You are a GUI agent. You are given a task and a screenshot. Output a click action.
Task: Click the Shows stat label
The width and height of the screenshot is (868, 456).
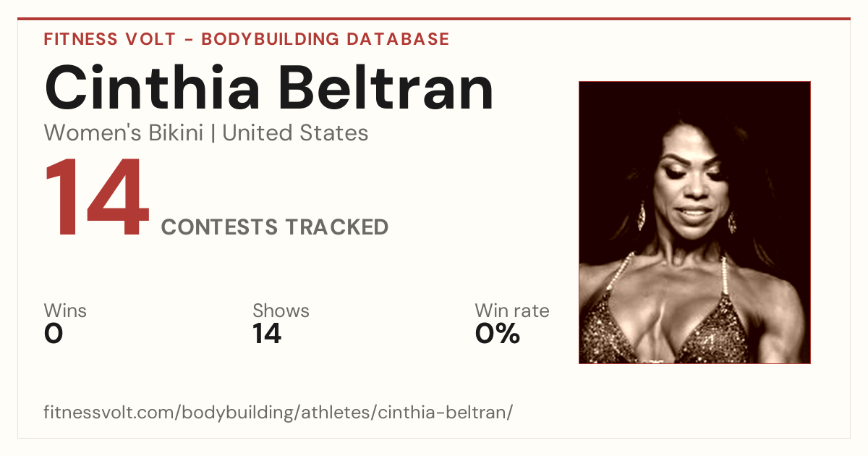(x=281, y=311)
